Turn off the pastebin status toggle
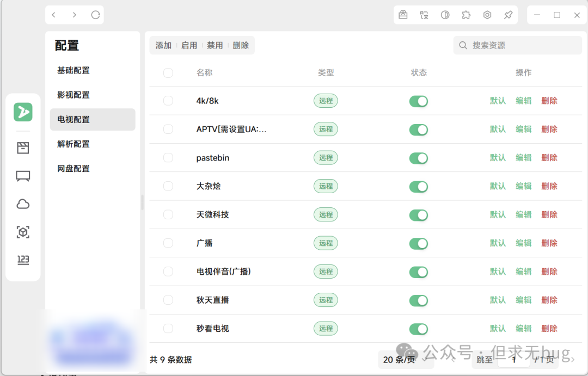The image size is (588, 376). pos(418,158)
